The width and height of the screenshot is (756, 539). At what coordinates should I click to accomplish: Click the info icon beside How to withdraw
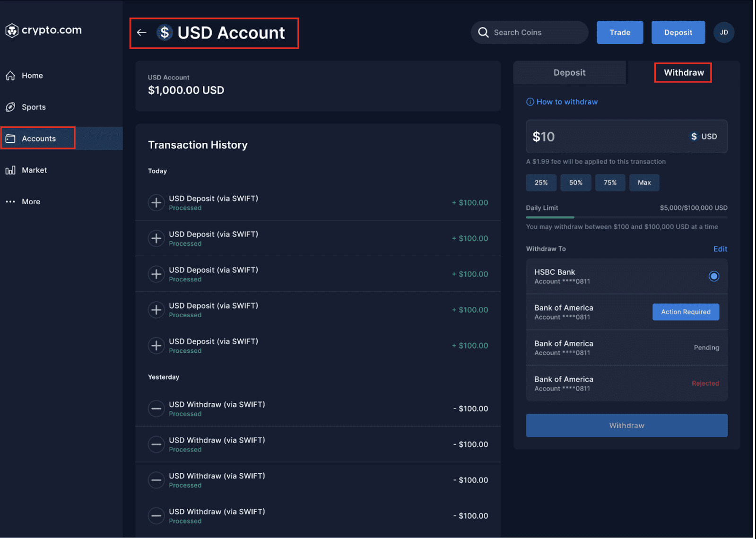click(x=530, y=102)
